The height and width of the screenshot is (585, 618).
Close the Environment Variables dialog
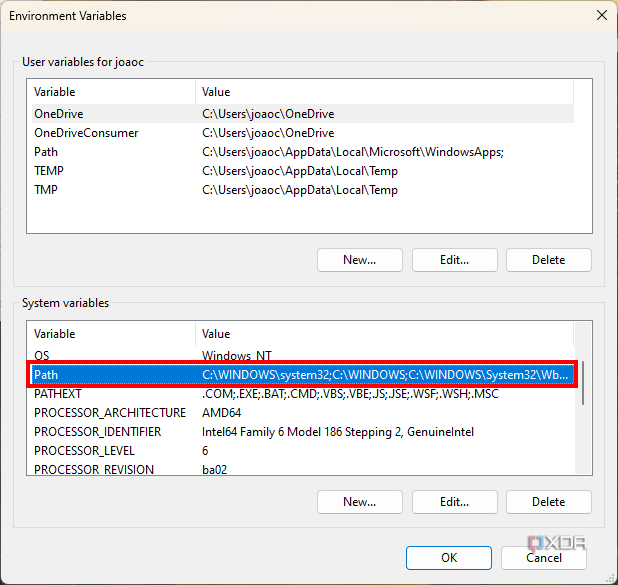[601, 16]
